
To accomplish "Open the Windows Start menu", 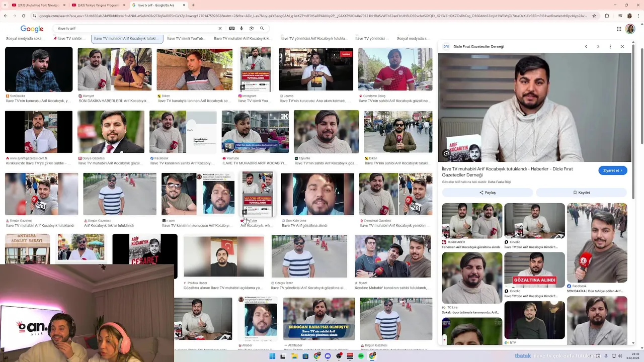I will coord(272,356).
